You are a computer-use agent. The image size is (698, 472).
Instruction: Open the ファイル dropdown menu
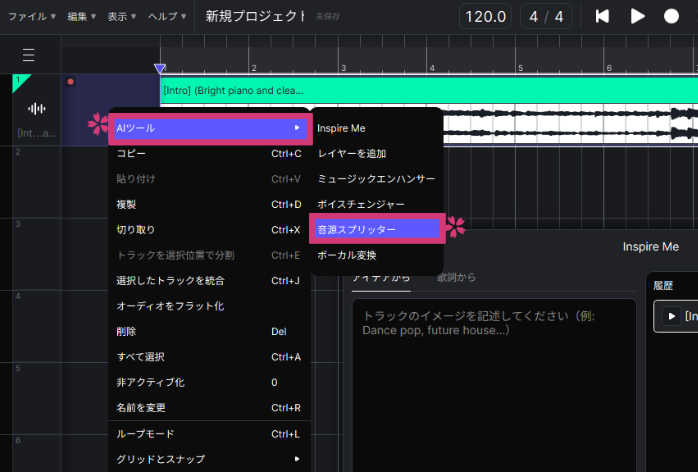click(x=33, y=16)
